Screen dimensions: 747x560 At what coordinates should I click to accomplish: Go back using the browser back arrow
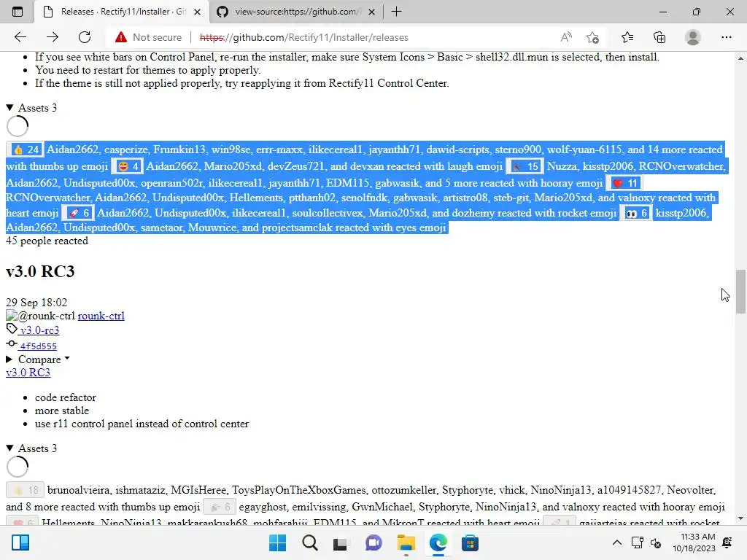(20, 37)
